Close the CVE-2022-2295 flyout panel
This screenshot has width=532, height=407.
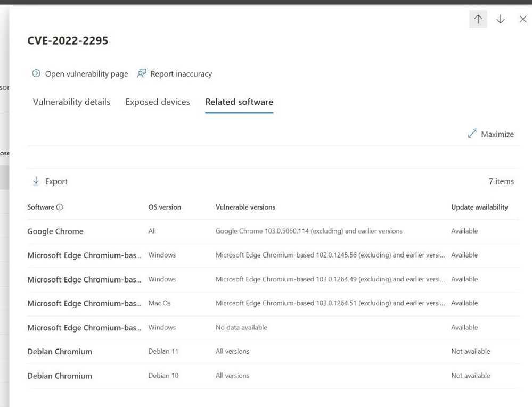[523, 19]
